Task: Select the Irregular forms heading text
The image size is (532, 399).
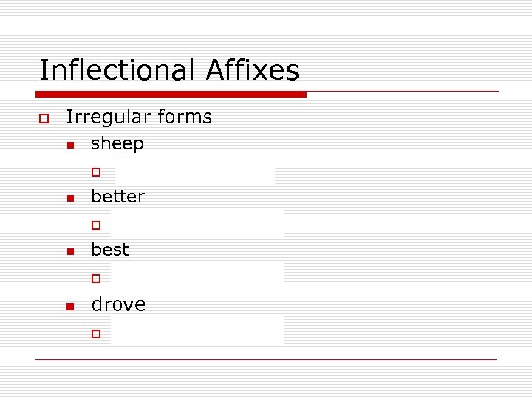Action: 139,117
